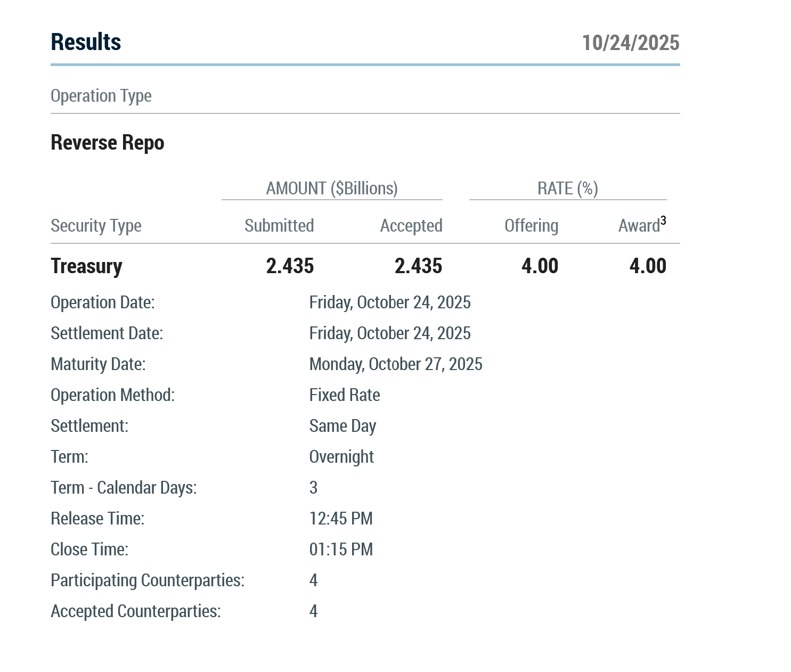The width and height of the screenshot is (791, 672).
Task: Select the "Same Day" settlement value
Action: coord(343,426)
